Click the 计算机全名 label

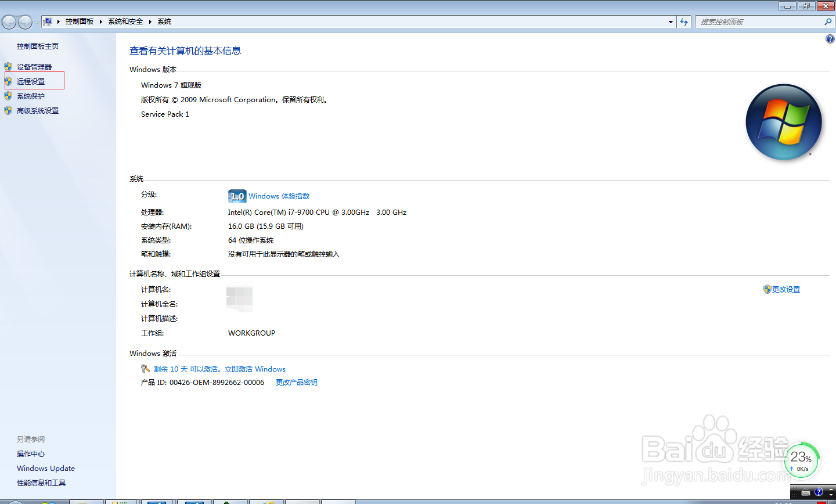pos(159,304)
